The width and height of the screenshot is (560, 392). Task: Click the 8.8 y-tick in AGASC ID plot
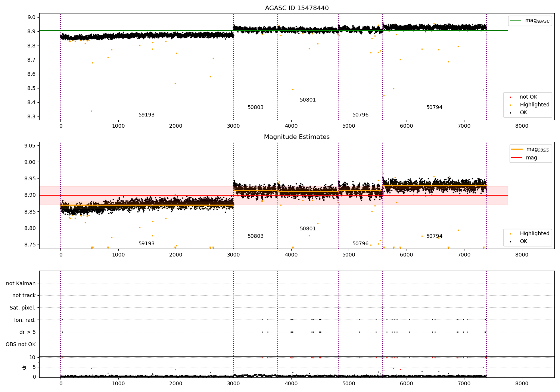click(31, 46)
